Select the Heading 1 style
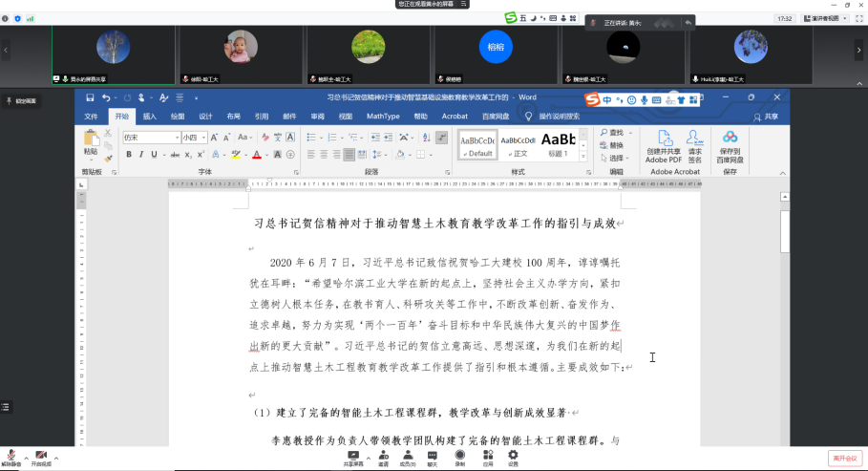 pyautogui.click(x=559, y=143)
